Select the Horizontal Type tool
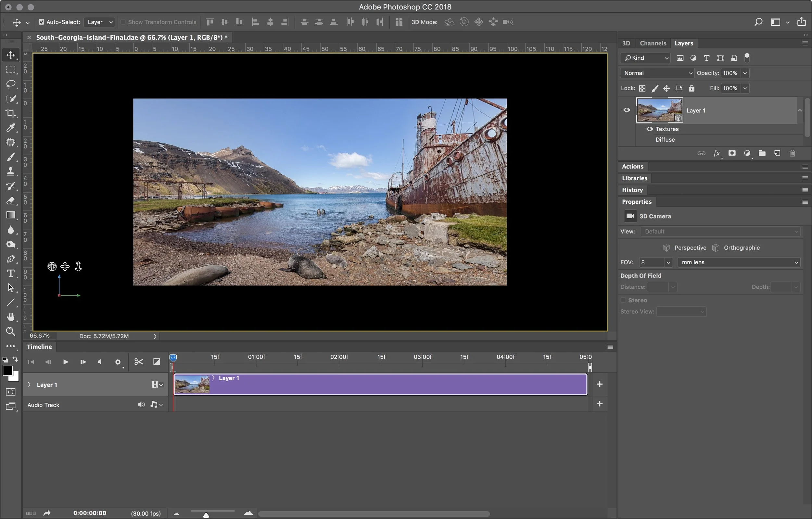812x519 pixels. pos(10,273)
